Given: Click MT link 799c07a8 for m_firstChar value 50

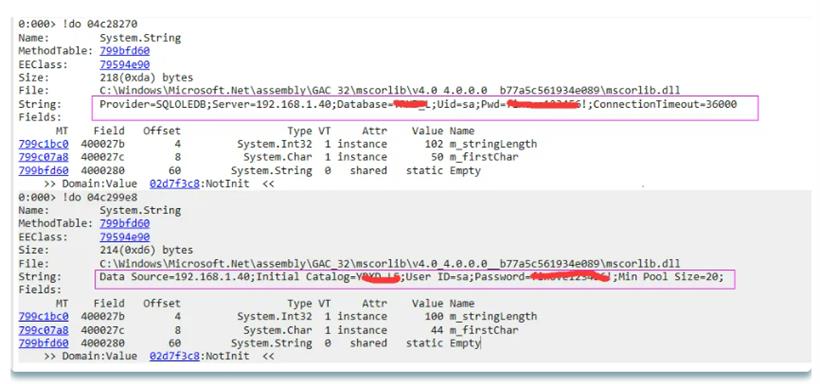Looking at the screenshot, I should (43, 157).
